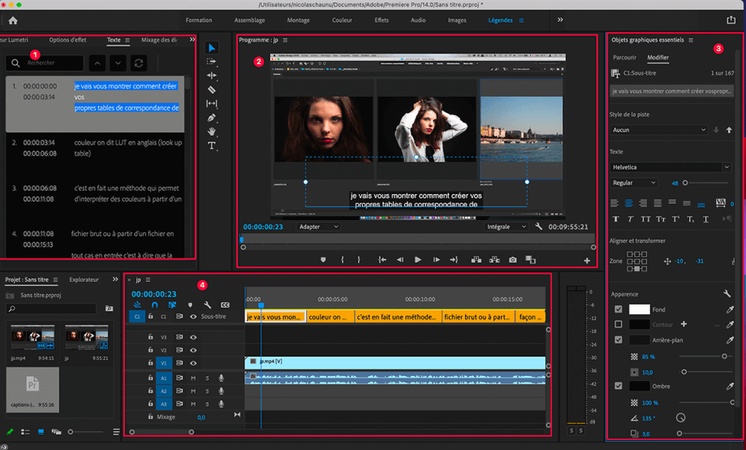The height and width of the screenshot is (450, 746).
Task: Switch to the Couleur workspace
Action: 342,20
